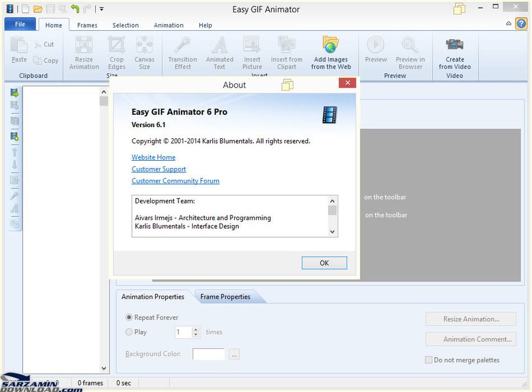Open a file with the yellow folder icon
Viewport: 532px width, 392px height.
pyautogui.click(x=38, y=9)
